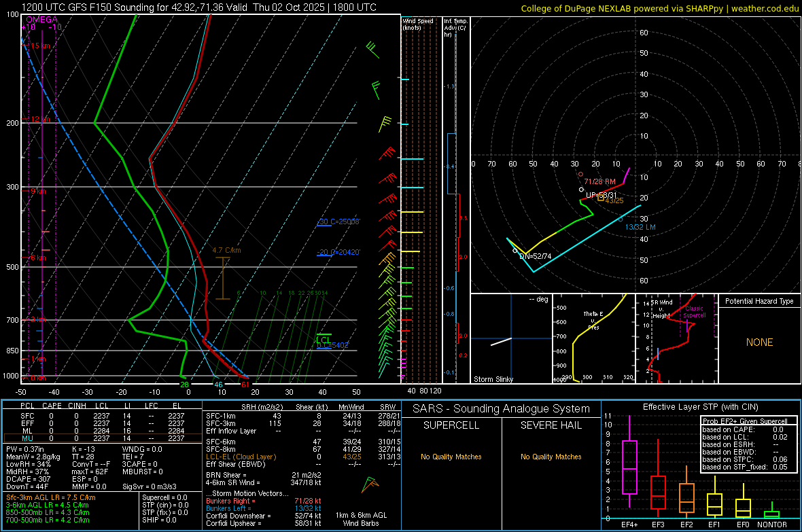Click the sounding title with valid time
This screenshot has width=802, height=532.
tap(199, 7)
